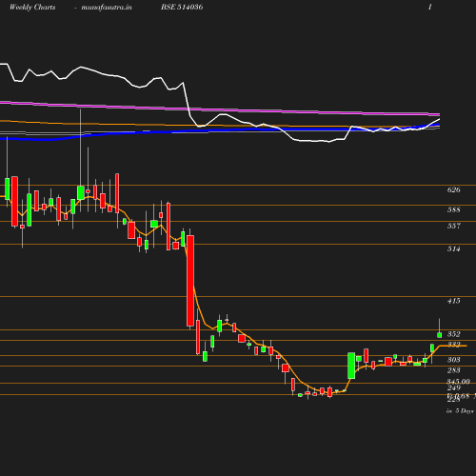This screenshot has height=476, width=476.
Task: Click the "in 5 Days" caption
Action: 460,411
